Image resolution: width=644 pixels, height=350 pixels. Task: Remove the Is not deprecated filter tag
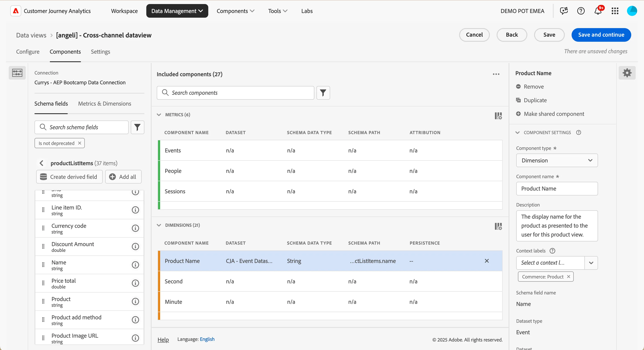tap(79, 143)
